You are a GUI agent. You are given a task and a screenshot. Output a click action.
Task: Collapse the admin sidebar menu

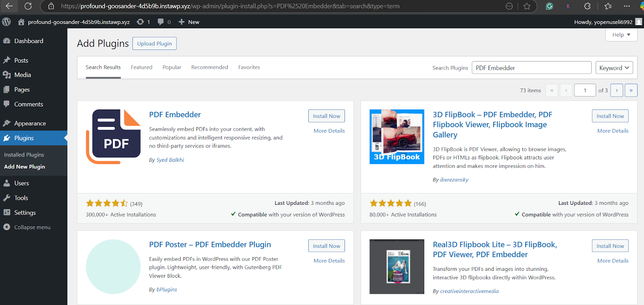[27, 227]
